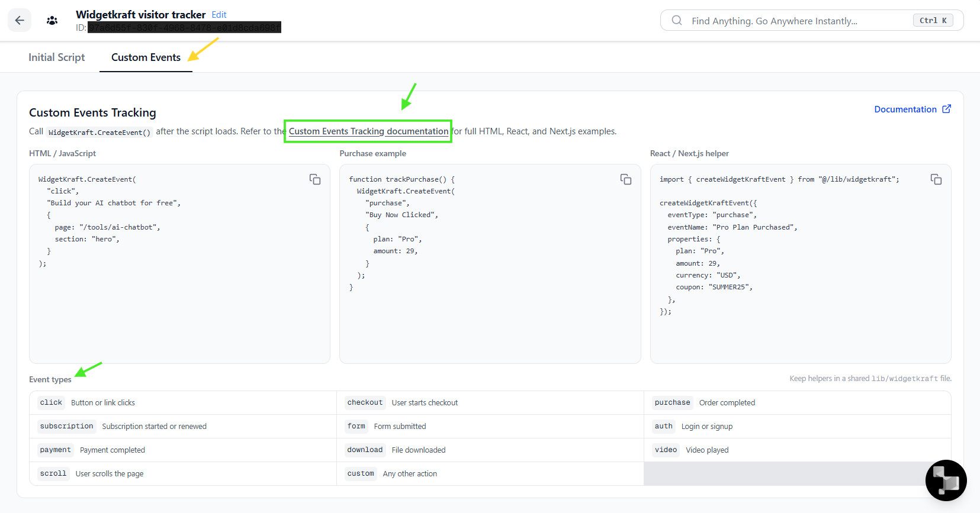Click the back arrow button
Screen dimensions: 980x513
pos(20,20)
